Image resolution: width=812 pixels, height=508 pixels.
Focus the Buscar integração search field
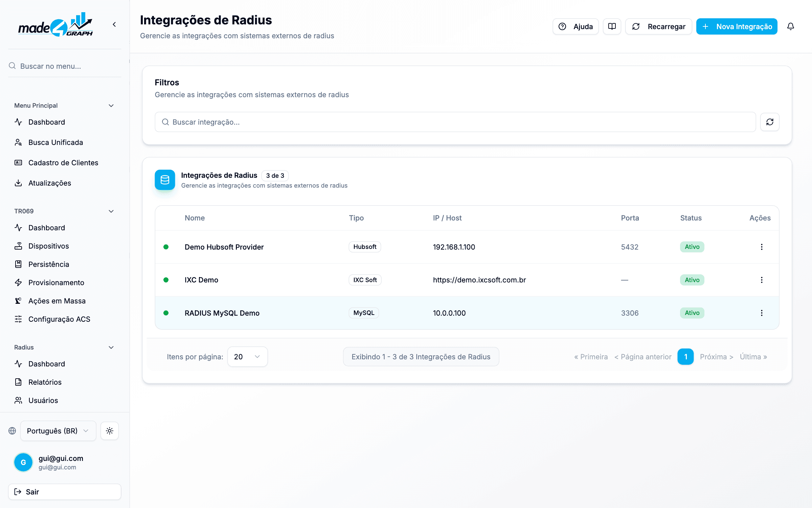[455, 122]
